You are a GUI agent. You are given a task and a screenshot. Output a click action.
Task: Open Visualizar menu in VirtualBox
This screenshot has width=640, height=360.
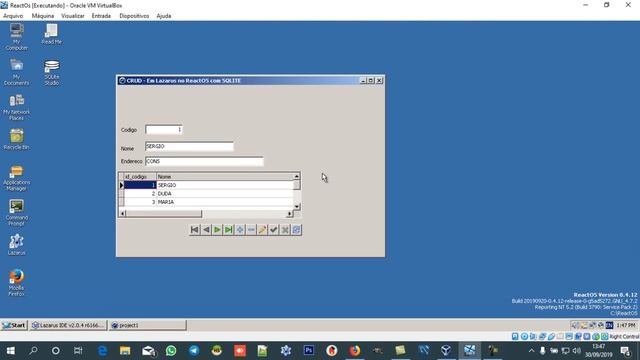click(x=73, y=16)
